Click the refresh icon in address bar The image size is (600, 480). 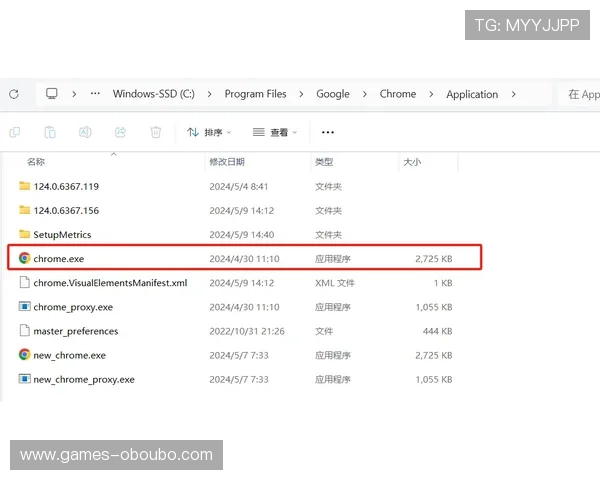[x=14, y=94]
